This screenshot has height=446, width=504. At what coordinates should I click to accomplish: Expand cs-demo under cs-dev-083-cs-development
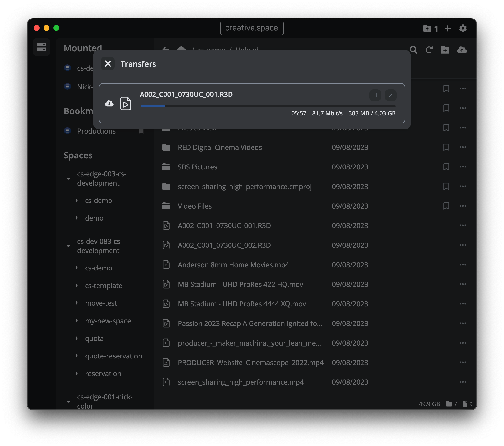[x=77, y=268]
